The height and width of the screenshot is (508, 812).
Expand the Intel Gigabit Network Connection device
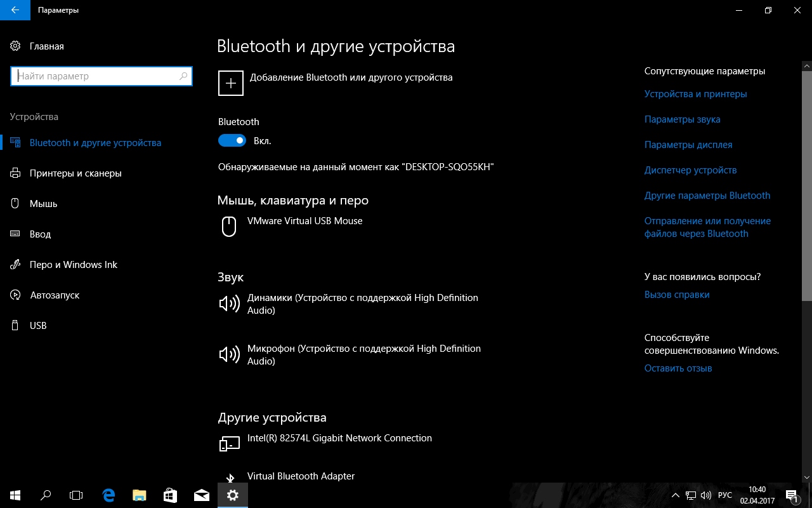click(339, 438)
